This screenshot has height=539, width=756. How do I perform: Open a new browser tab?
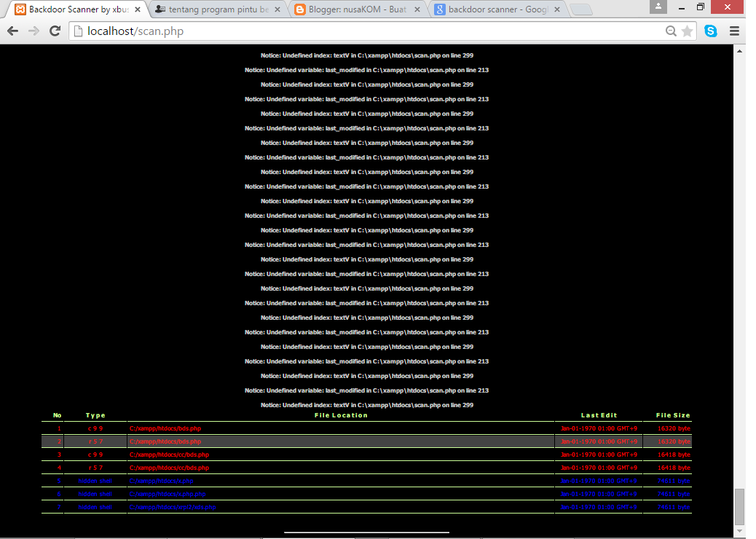tap(581, 9)
